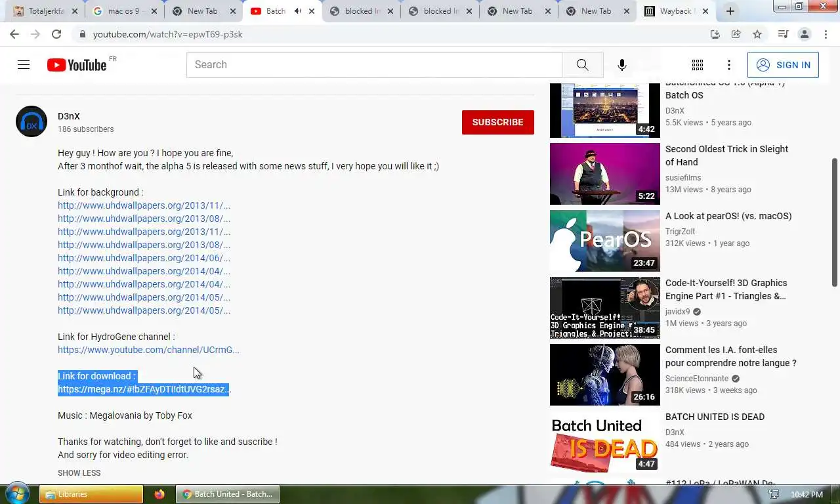The width and height of the screenshot is (840, 504).
Task: Open Second Oldest Trick in Sleight thumbnail
Action: pos(605,174)
